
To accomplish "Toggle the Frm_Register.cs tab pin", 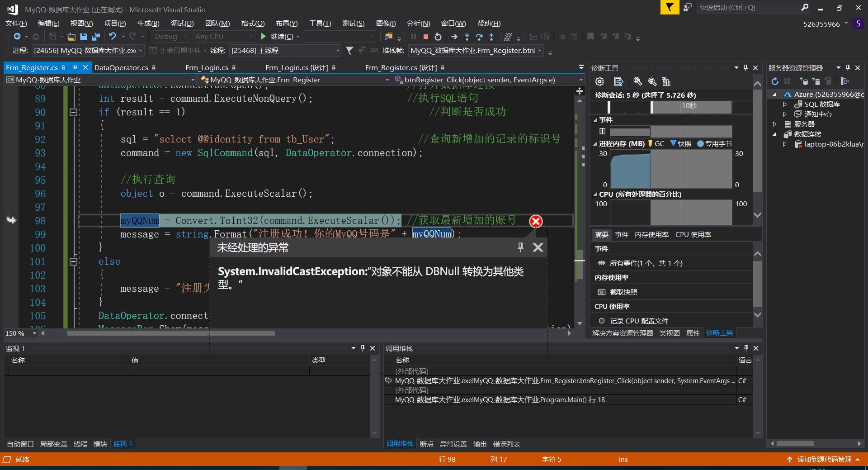I will click(75, 67).
